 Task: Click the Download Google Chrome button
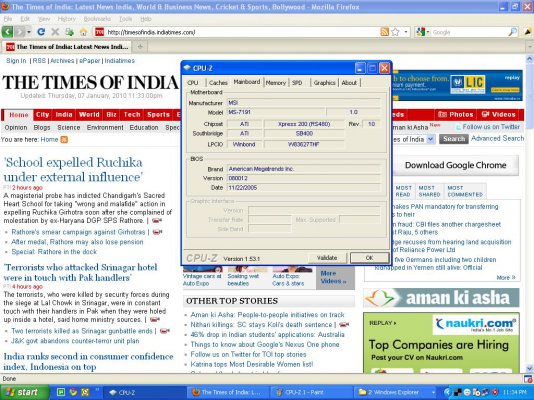coord(455,165)
